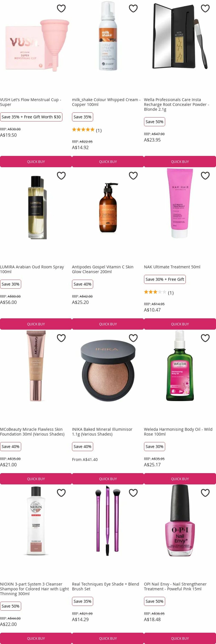
Task: Favorite the INIKA Baked Mineral Illuminisor
Action: (x=133, y=338)
